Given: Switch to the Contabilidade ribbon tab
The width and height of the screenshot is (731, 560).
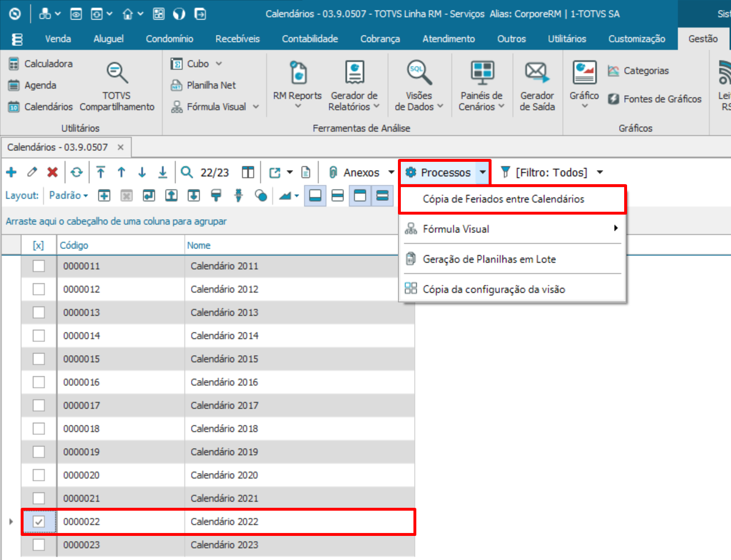Looking at the screenshot, I should click(310, 38).
